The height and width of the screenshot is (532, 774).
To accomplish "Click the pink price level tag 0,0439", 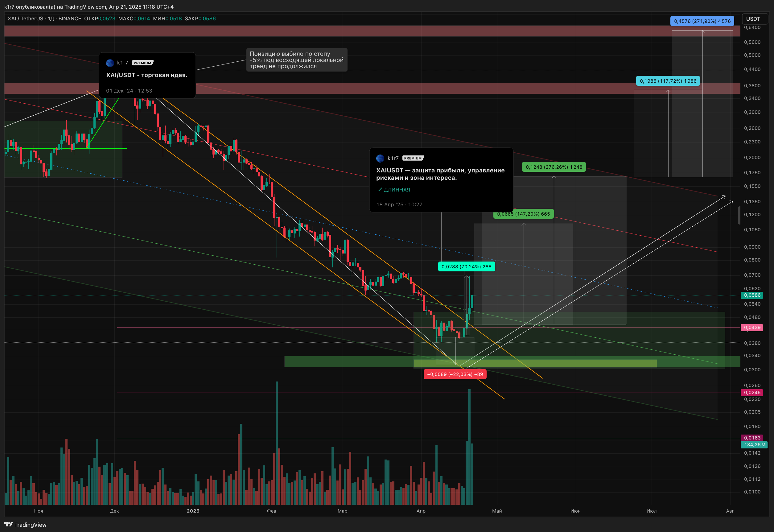I will [752, 328].
